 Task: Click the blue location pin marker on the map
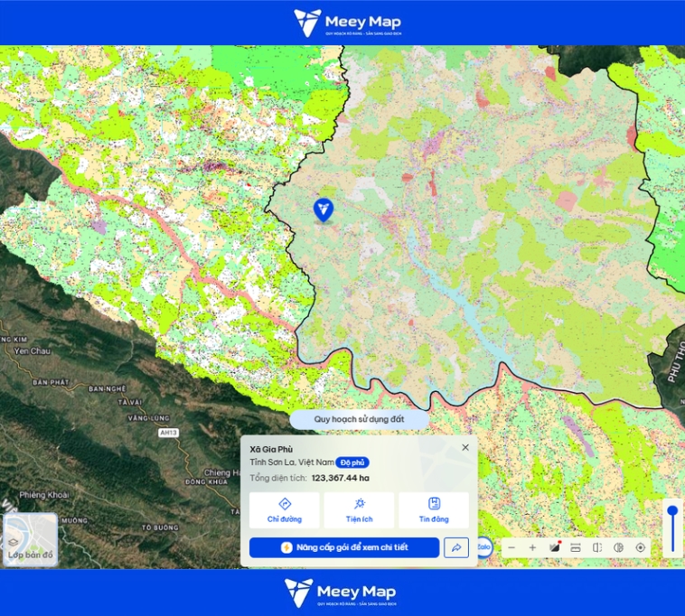click(x=324, y=210)
